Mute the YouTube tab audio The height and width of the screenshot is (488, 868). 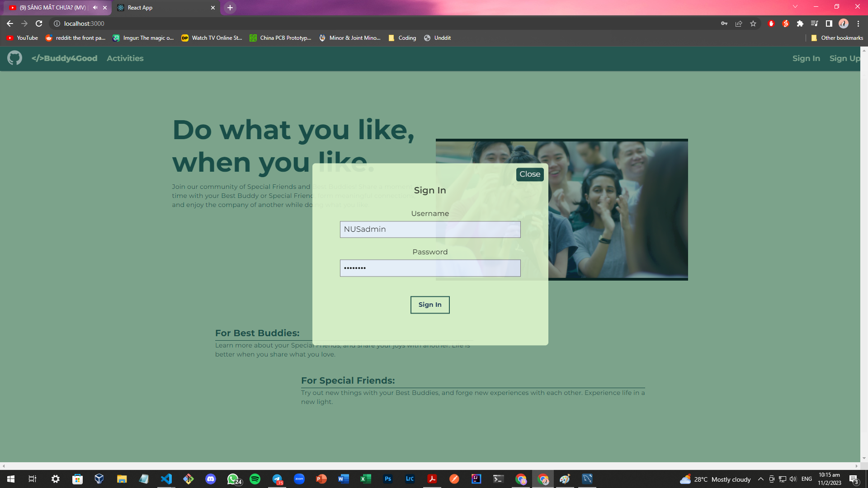coord(95,8)
